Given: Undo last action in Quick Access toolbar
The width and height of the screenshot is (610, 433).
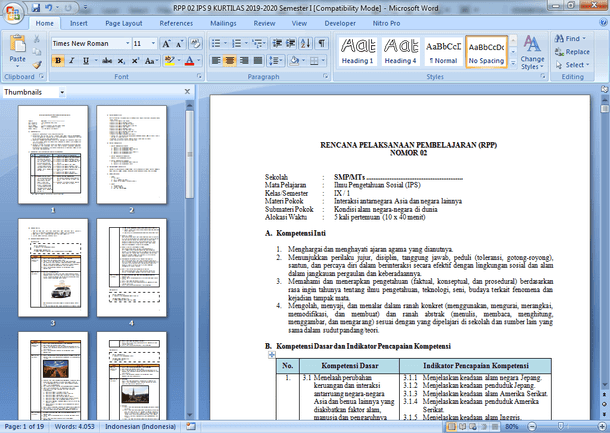Looking at the screenshot, I should [x=49, y=8].
